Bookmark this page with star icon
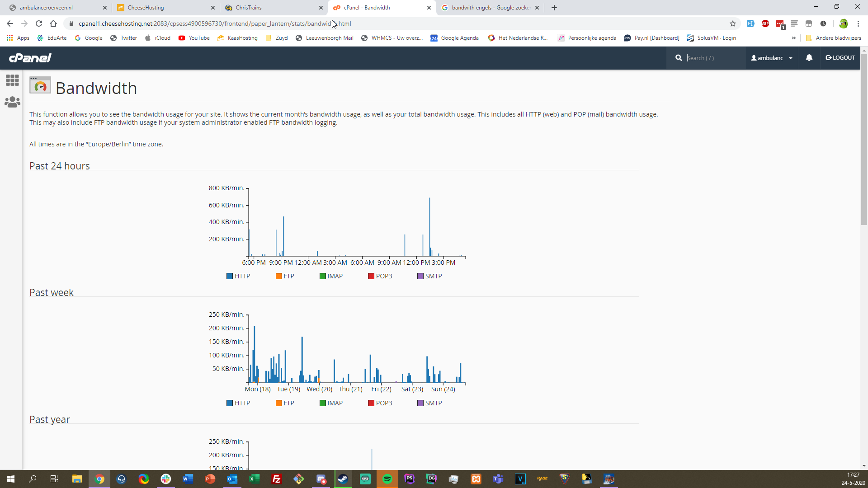Image resolution: width=868 pixels, height=488 pixels. pyautogui.click(x=732, y=23)
